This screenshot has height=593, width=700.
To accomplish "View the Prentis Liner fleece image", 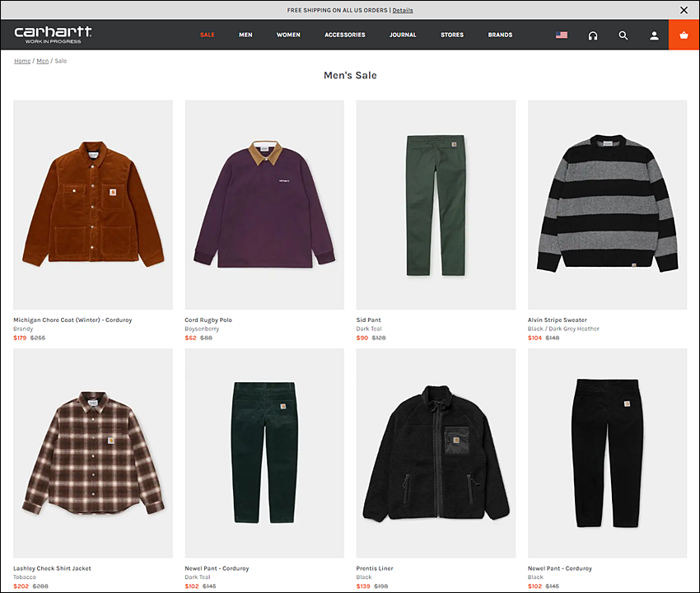I will 436,453.
